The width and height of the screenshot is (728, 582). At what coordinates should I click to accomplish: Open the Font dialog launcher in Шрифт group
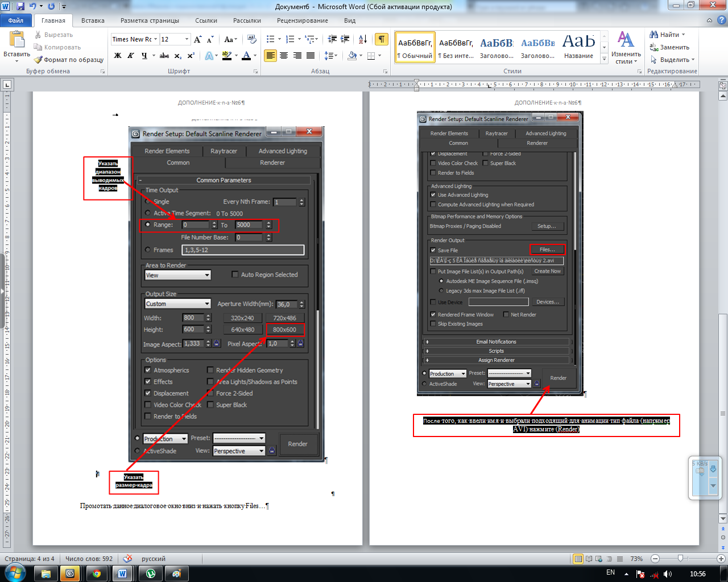click(255, 72)
